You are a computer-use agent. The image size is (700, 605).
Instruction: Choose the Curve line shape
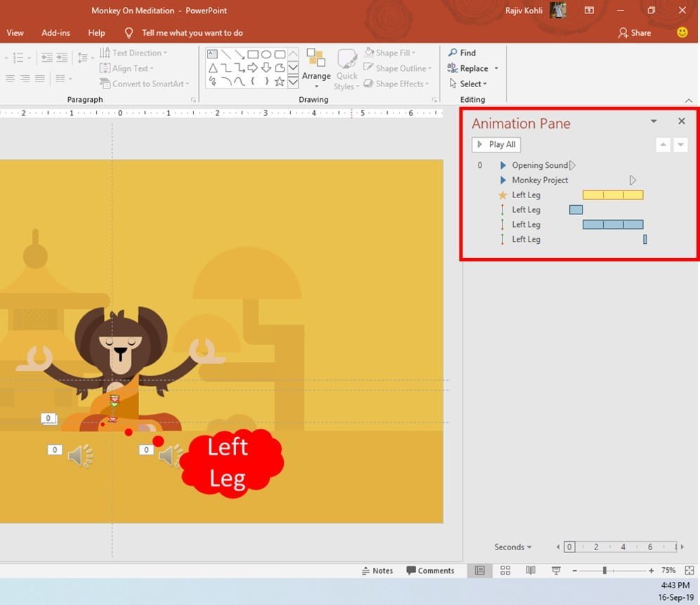point(239,82)
